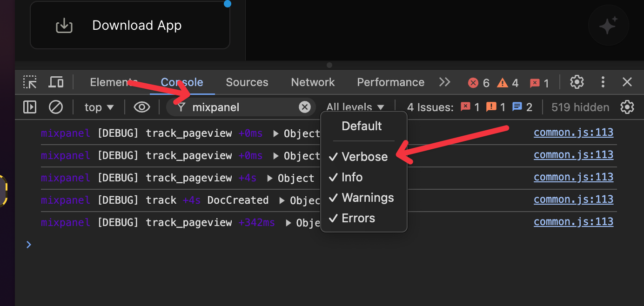The width and height of the screenshot is (644, 306).
Task: Open the top context dropdown
Action: [x=99, y=107]
